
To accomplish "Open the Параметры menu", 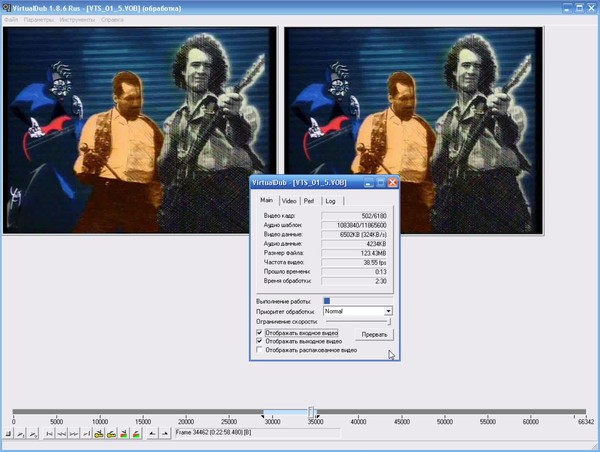I will [x=39, y=20].
